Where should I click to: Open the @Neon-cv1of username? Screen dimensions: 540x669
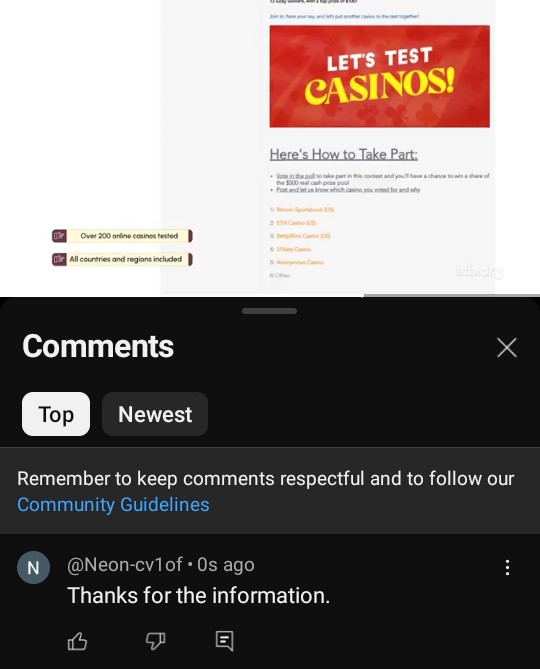[125, 564]
